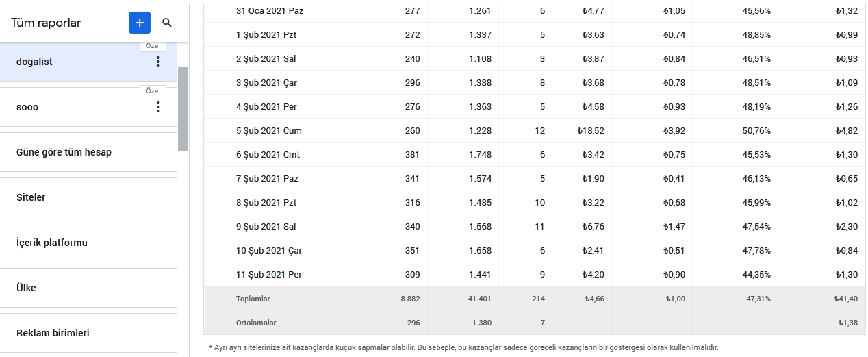Select the sooo report
The width and height of the screenshot is (868, 357).
click(88, 107)
